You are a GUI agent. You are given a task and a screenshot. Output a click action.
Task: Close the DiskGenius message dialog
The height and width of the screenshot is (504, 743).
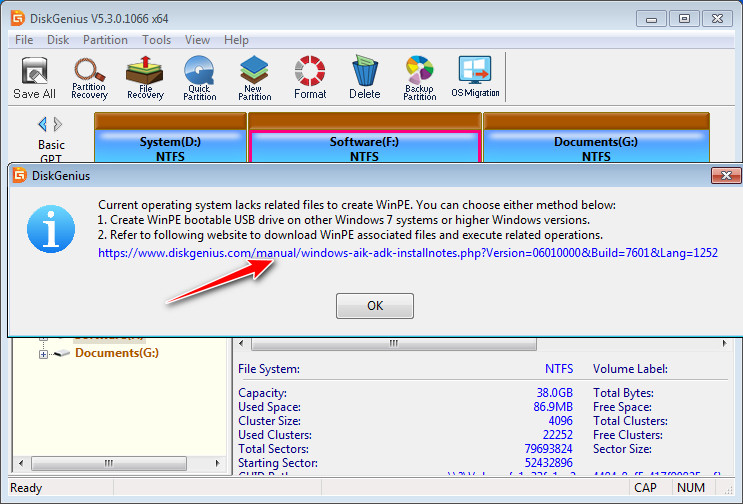[x=726, y=176]
